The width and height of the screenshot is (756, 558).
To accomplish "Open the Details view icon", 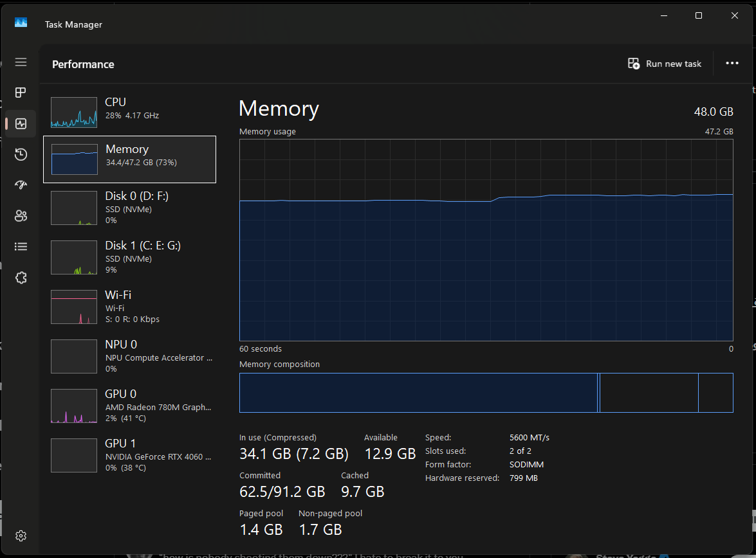I will tap(21, 246).
